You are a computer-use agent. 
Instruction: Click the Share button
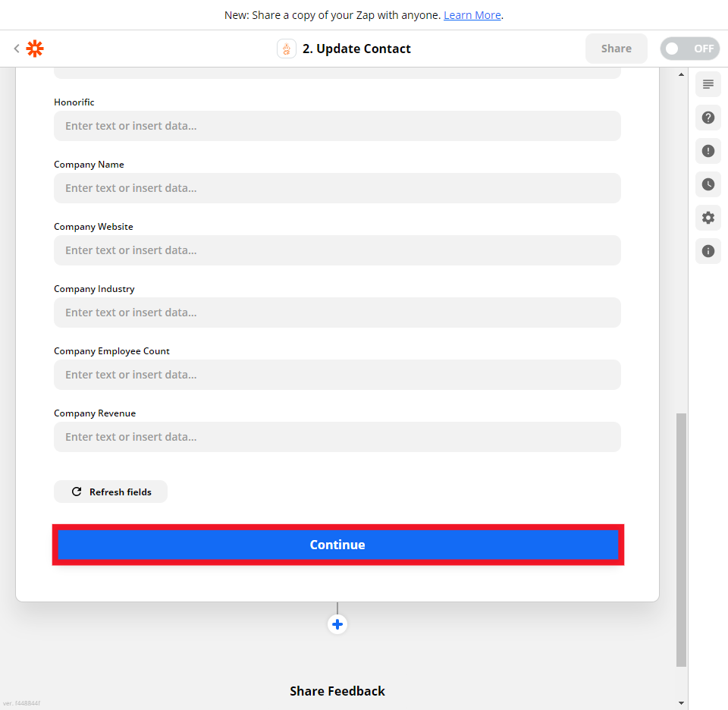[616, 49]
